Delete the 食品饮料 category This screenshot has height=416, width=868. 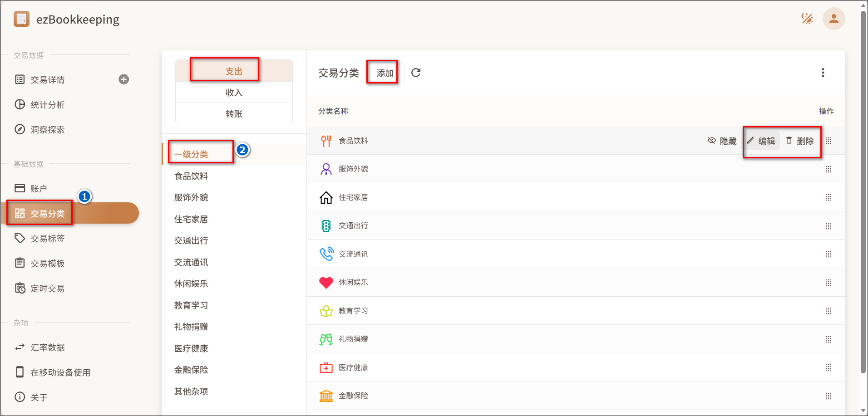coord(800,141)
